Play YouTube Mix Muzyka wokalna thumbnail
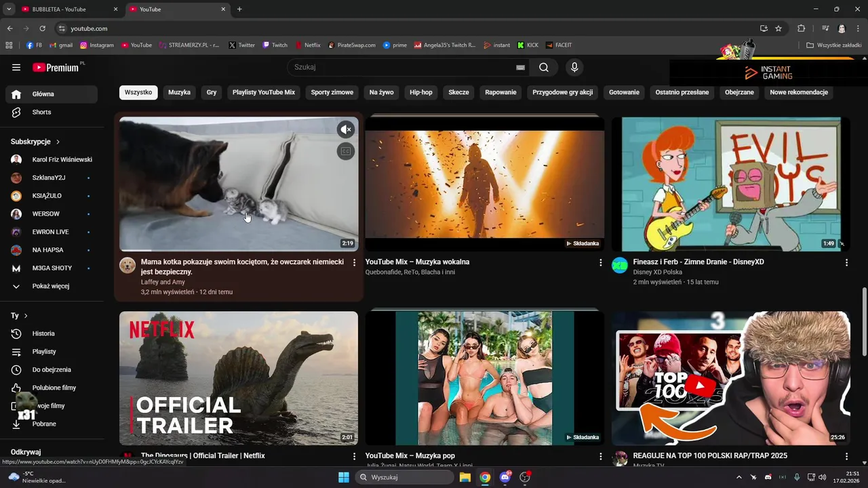Viewport: 868px width, 488px height. [x=484, y=184]
